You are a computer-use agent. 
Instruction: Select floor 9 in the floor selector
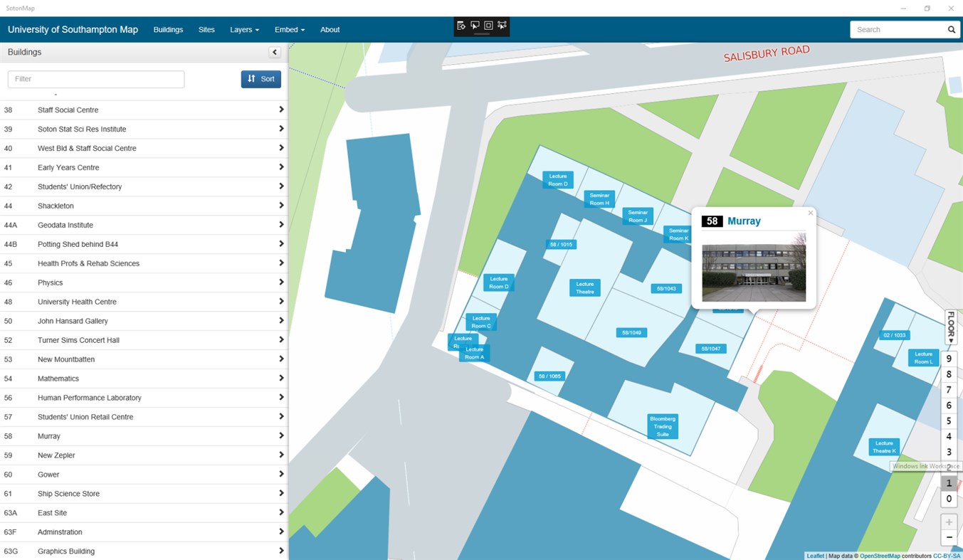click(948, 359)
